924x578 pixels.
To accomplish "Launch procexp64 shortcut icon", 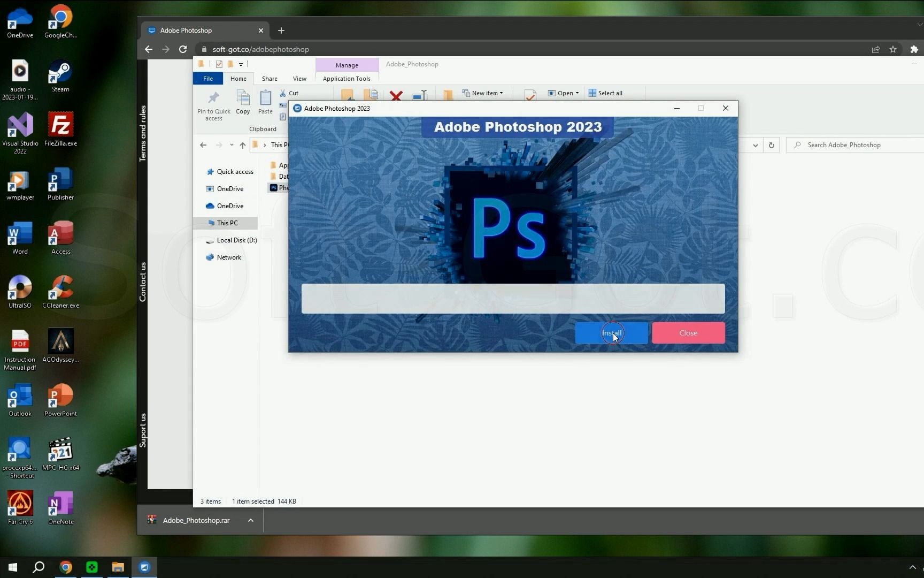I will click(x=20, y=458).
